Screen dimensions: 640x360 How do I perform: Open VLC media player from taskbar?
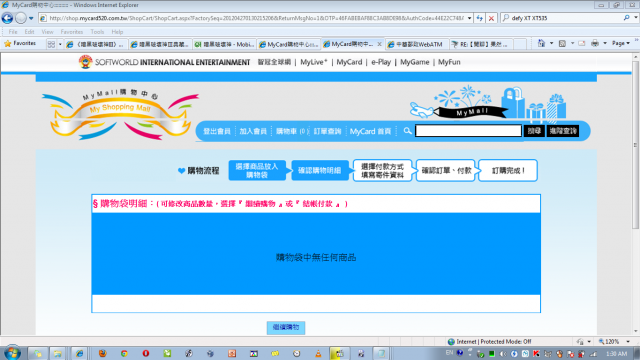coord(318,353)
